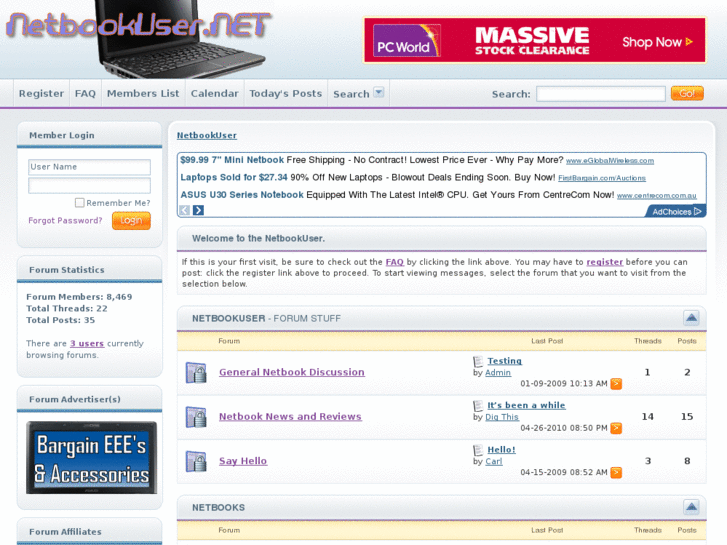View the Admin user profile
Image resolution: width=727 pixels, height=545 pixels.
498,372
